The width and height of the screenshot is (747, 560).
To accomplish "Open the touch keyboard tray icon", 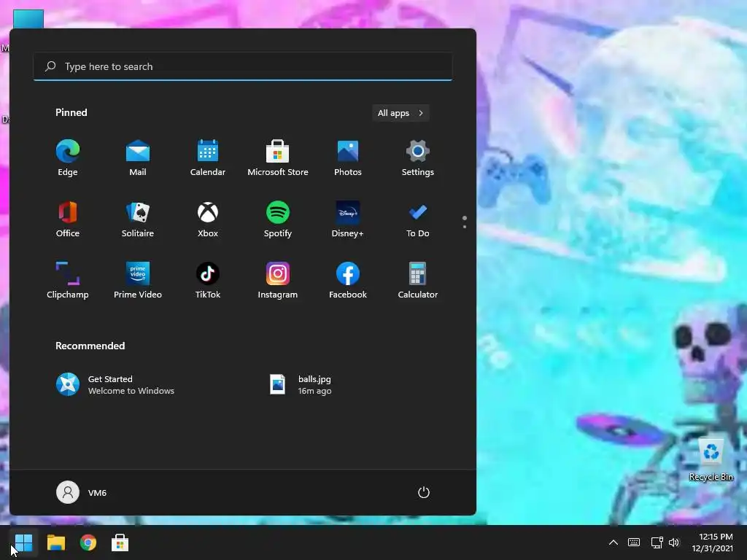I will pos(634,542).
